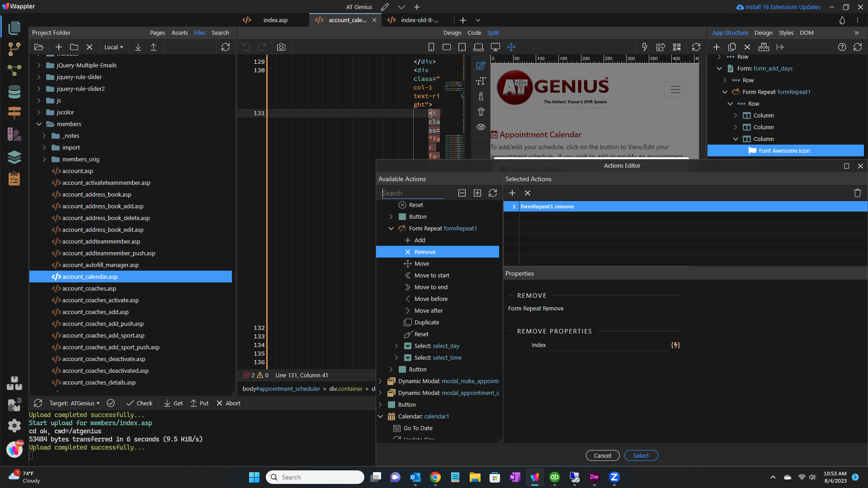Click the mobile phone viewport size icon
This screenshot has height=488, width=868.
[x=431, y=47]
